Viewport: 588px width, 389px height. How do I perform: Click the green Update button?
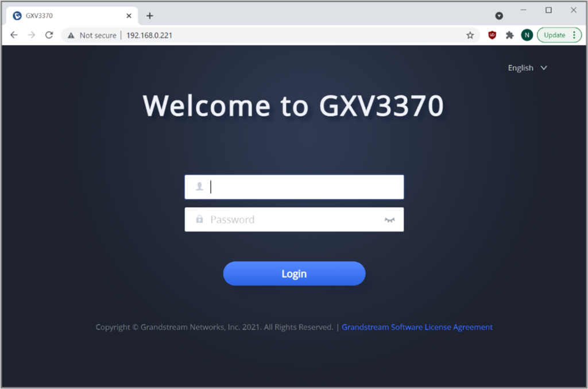[x=554, y=35]
